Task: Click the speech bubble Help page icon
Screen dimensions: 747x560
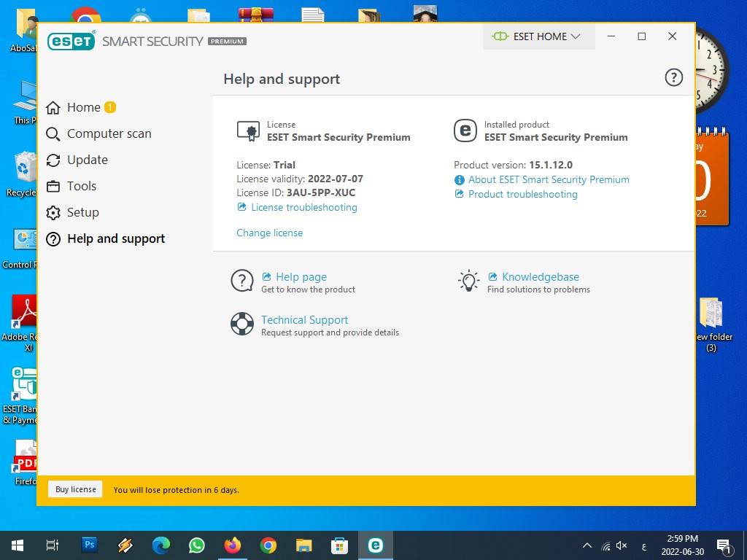Action: (x=242, y=281)
